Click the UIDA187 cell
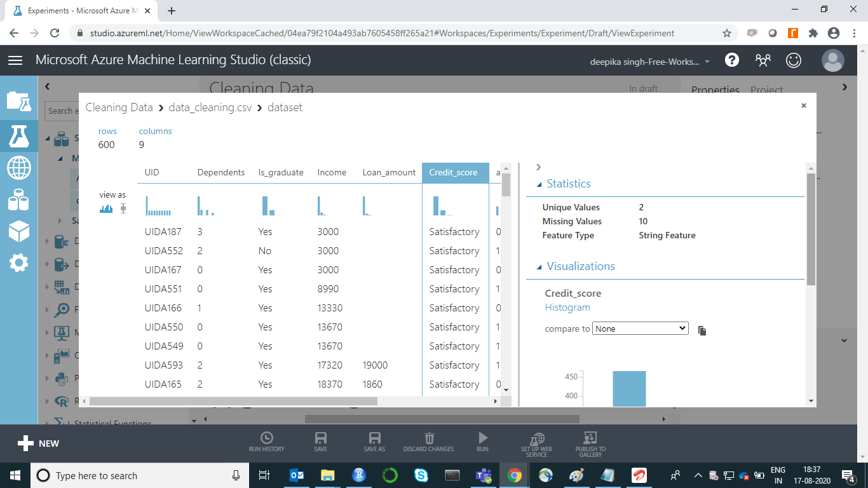The image size is (868, 488). [x=164, y=232]
